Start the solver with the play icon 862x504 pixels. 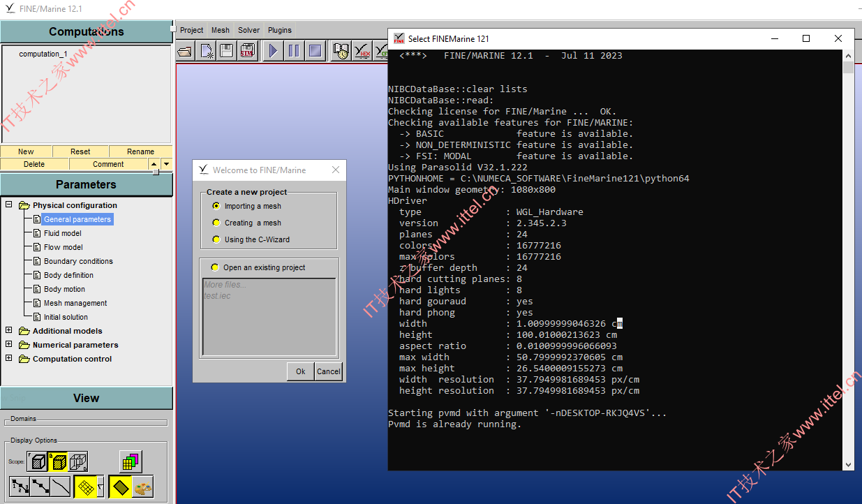point(273,50)
